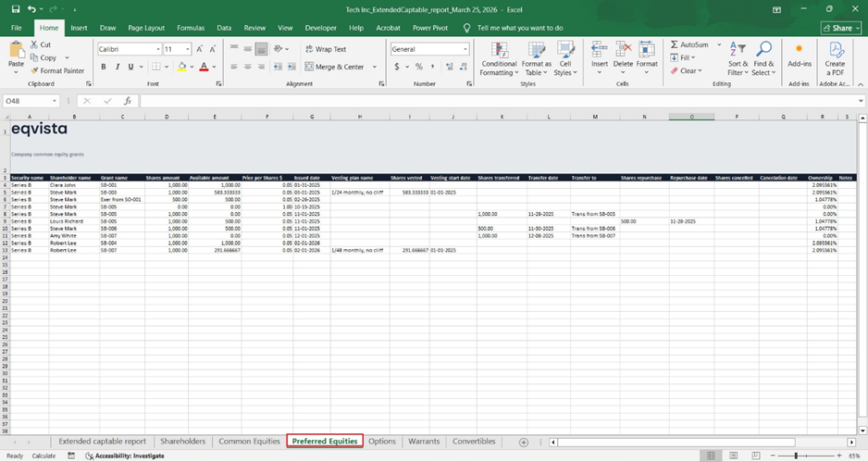This screenshot has width=868, height=462.
Task: Click the Format Painter brush icon
Action: pyautogui.click(x=34, y=70)
